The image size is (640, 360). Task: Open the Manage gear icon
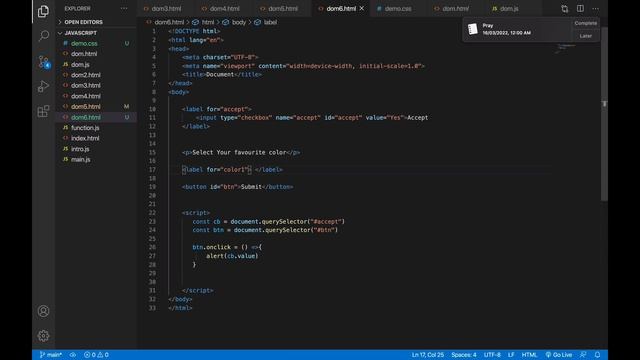pos(43,336)
